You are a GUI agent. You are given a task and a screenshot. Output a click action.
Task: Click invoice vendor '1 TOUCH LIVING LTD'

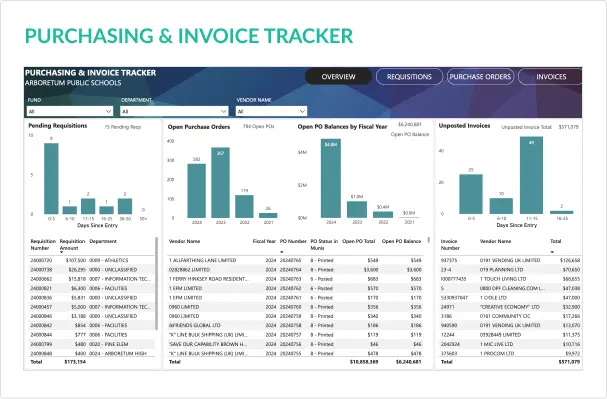pos(503,279)
